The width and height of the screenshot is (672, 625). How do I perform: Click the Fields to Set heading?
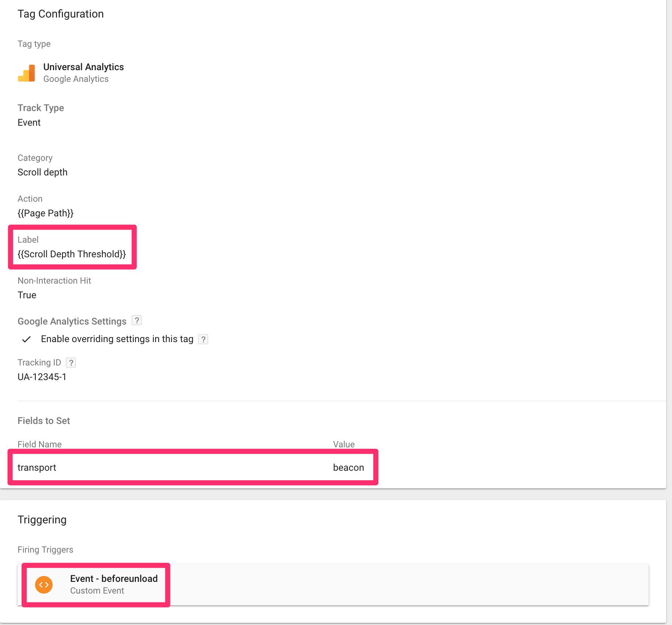(44, 421)
